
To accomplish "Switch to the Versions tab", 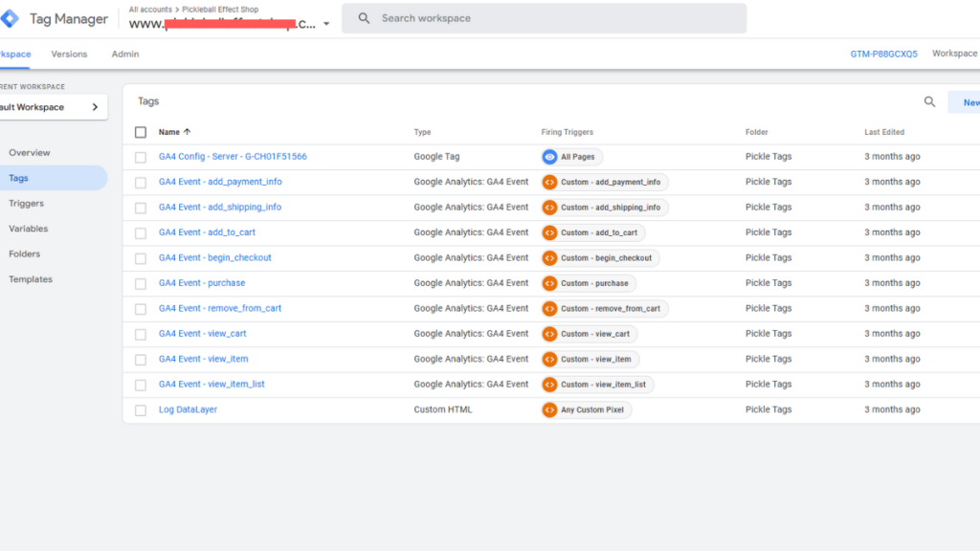I will 69,55.
